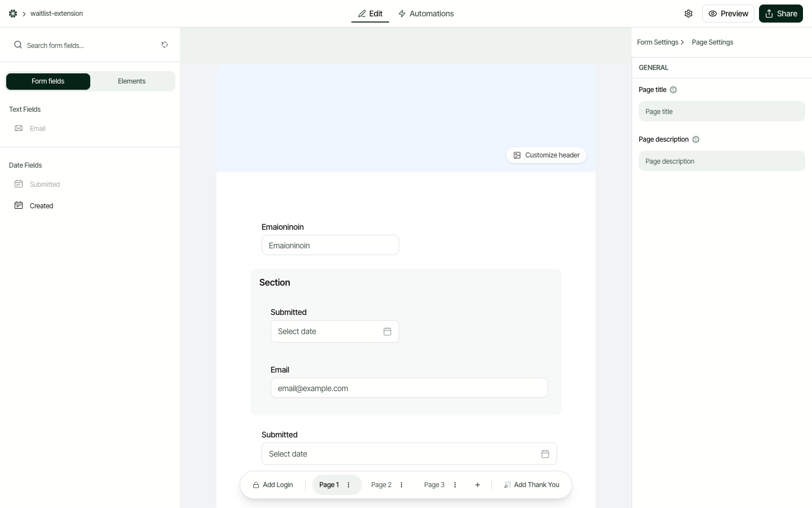The image size is (812, 508).
Task: Open the Page 2 options menu
Action: click(x=401, y=485)
